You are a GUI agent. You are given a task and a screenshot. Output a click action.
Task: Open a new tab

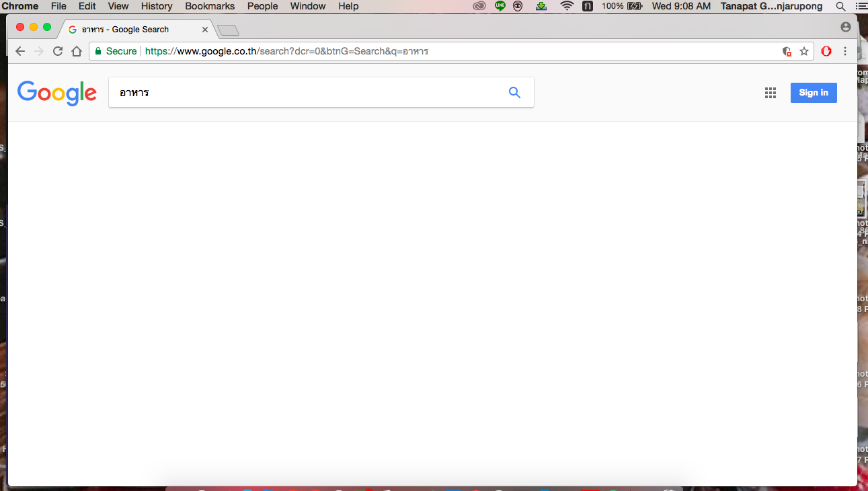click(x=229, y=30)
